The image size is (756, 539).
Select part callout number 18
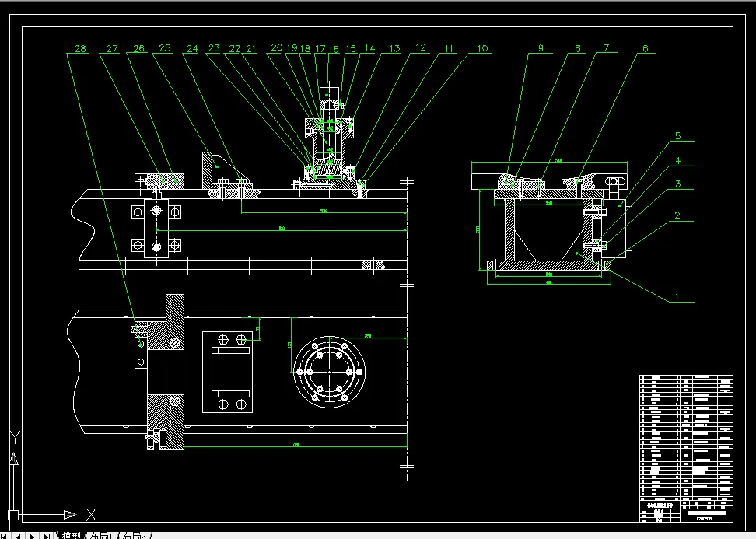305,49
